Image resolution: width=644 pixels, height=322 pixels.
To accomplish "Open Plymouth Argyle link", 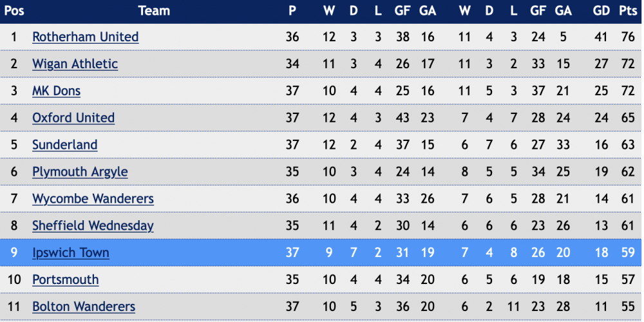I will point(80,172).
